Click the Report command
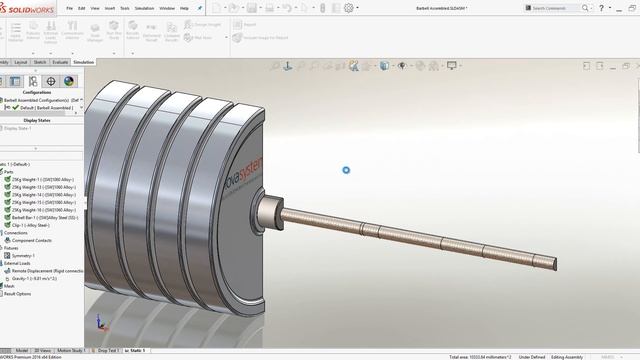 (x=244, y=24)
